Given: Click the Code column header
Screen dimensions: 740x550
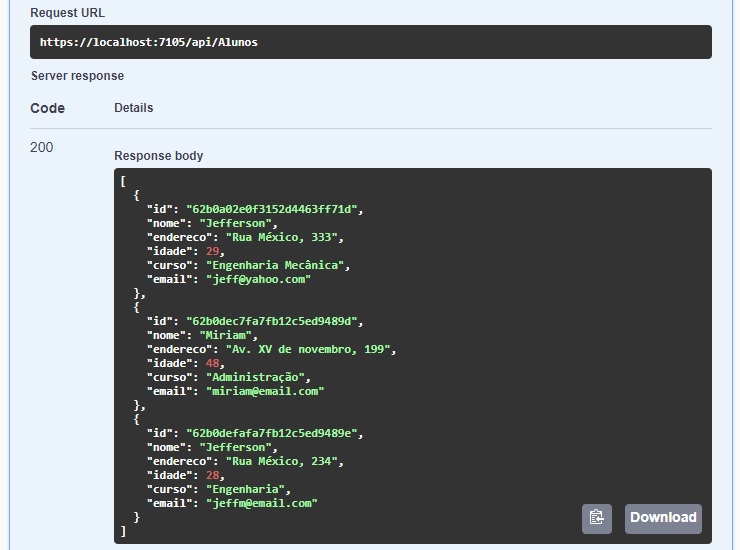Looking at the screenshot, I should (x=47, y=108).
